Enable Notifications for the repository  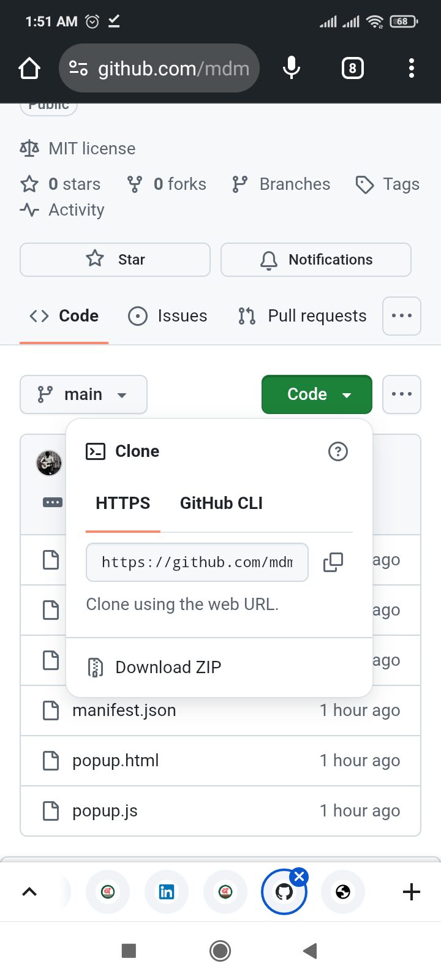(315, 259)
